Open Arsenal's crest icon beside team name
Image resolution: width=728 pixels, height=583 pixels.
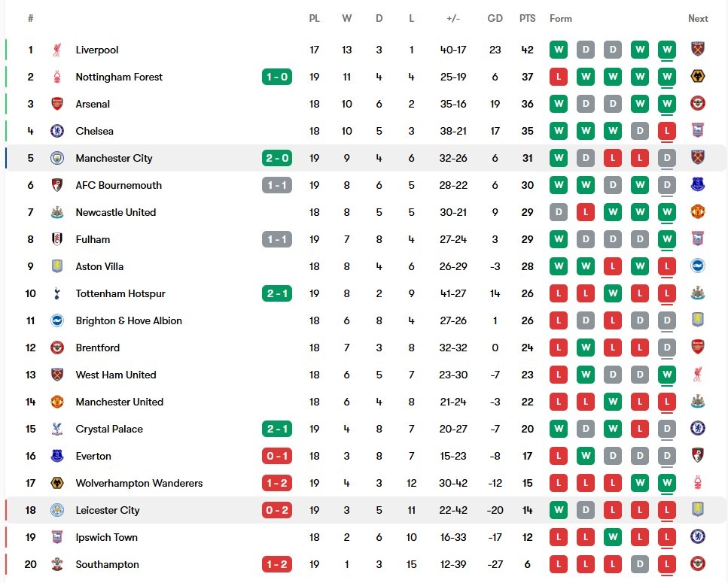[x=56, y=104]
